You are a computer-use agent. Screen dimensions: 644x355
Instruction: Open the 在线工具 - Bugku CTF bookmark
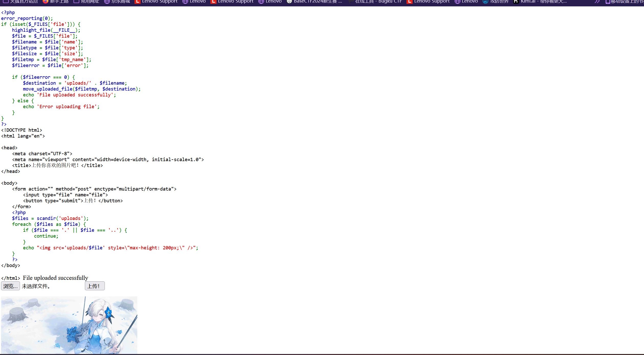[x=375, y=2]
